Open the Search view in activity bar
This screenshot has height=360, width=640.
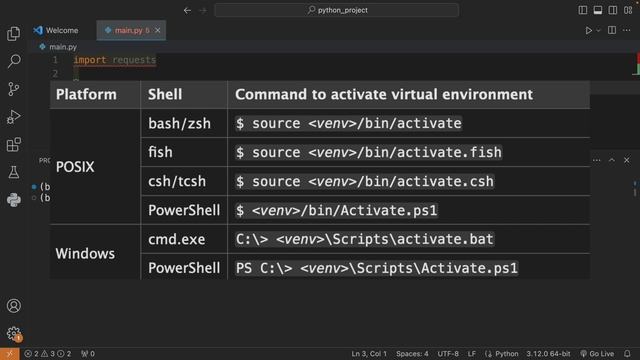click(13, 61)
